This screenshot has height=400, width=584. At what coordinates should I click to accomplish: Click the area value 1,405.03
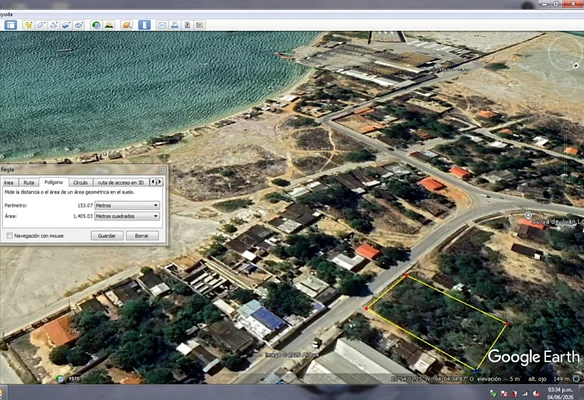[x=83, y=216]
